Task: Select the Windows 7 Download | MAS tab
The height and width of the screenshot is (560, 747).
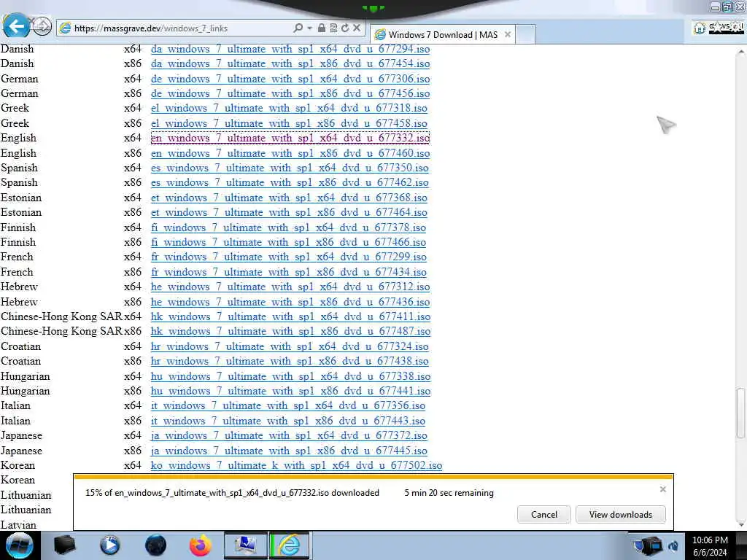Action: [x=442, y=34]
